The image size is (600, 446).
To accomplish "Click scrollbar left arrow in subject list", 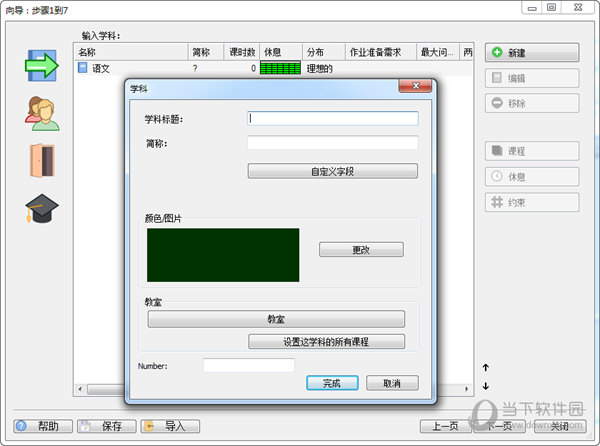I will click(80, 389).
